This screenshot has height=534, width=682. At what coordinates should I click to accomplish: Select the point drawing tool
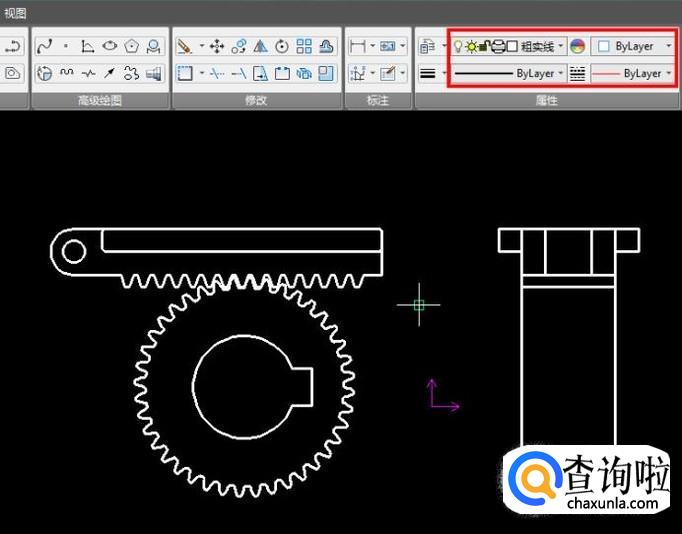coord(66,46)
